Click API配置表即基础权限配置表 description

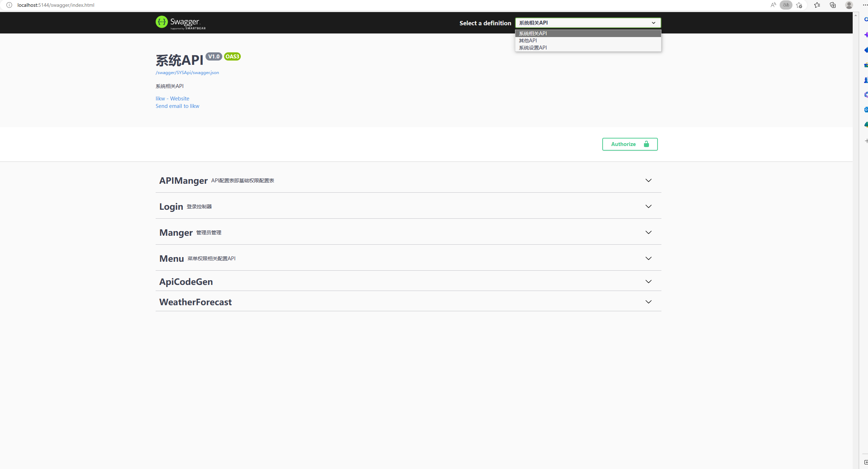(243, 181)
